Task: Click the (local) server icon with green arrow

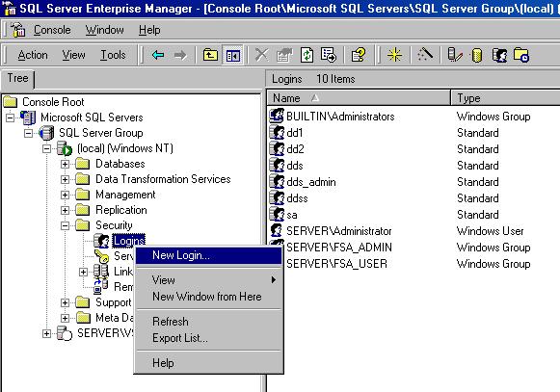Action: point(65,148)
